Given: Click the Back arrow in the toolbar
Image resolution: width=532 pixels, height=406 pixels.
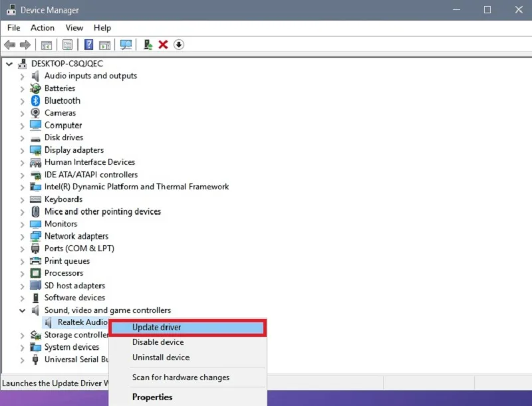Looking at the screenshot, I should [9, 45].
